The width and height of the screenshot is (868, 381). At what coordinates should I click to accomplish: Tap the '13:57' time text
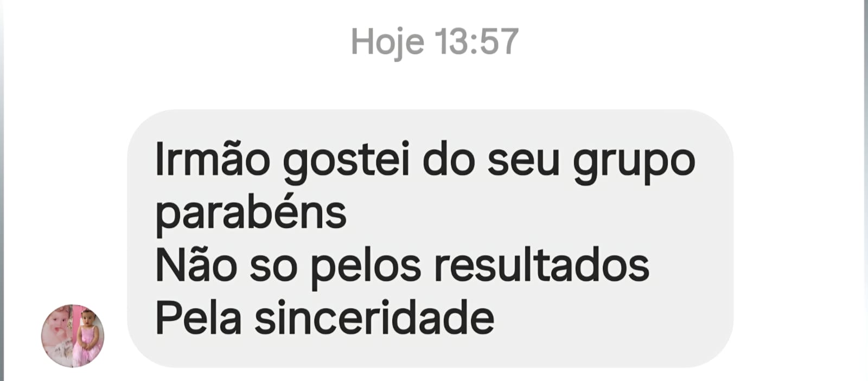[x=477, y=42]
